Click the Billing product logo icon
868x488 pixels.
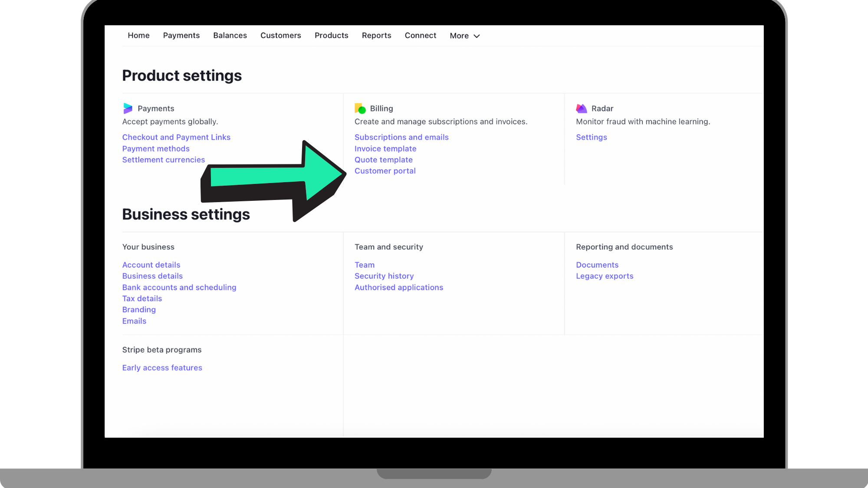pos(360,108)
